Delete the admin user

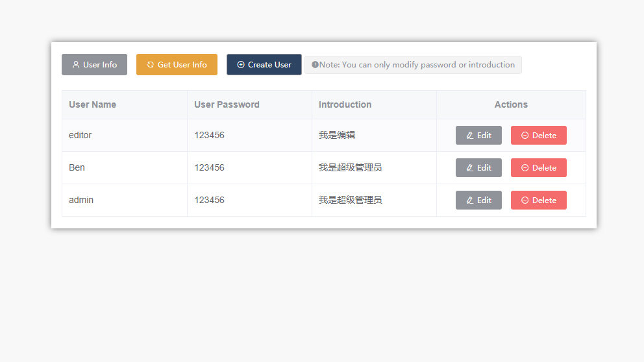[538, 200]
